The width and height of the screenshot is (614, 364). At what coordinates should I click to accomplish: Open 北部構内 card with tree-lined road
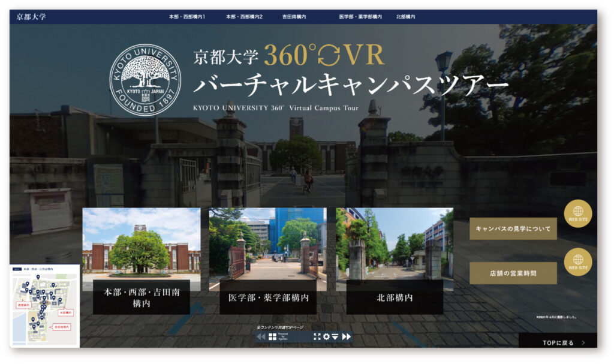click(x=395, y=261)
